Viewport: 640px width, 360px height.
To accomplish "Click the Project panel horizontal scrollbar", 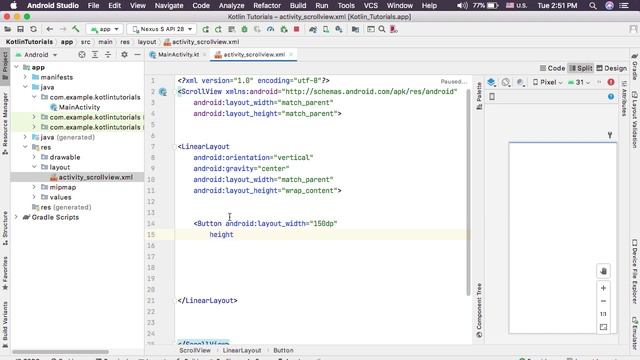I will coord(60,352).
